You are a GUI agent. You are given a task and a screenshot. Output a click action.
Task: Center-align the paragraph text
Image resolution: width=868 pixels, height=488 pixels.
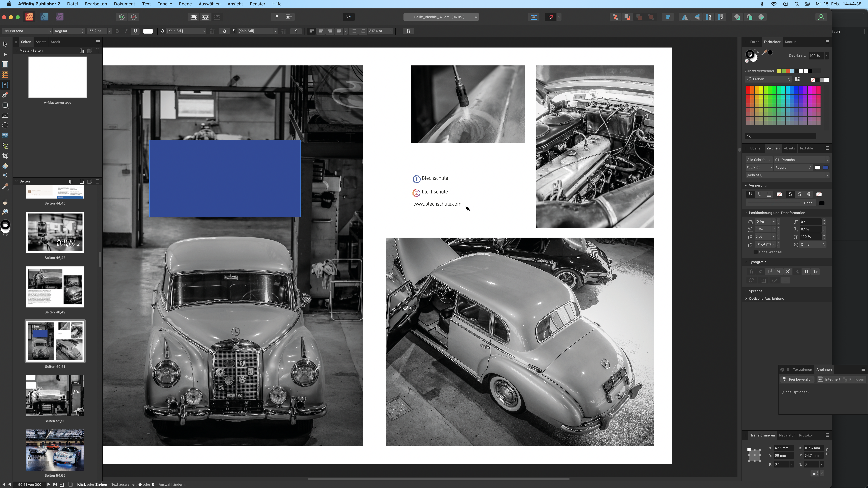pyautogui.click(x=320, y=31)
